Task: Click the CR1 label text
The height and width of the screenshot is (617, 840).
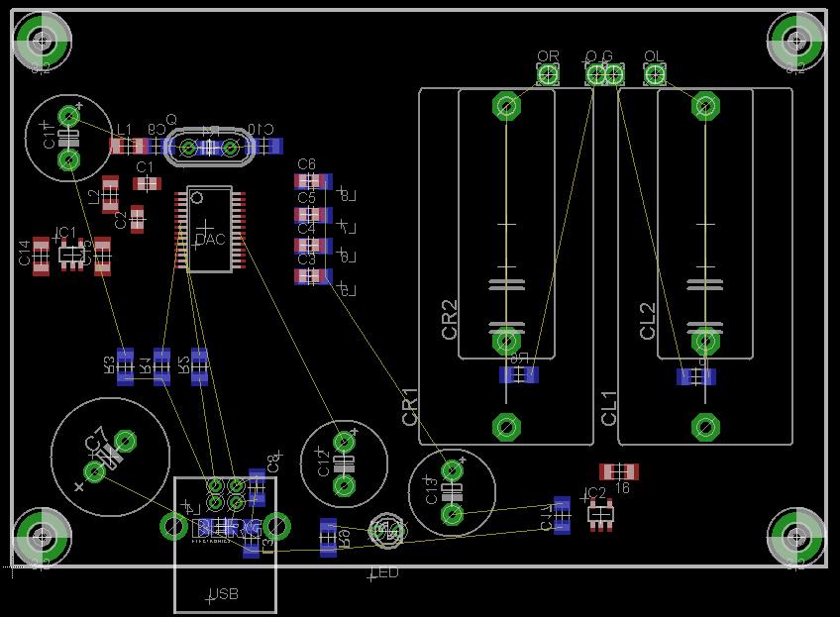Action: click(409, 407)
